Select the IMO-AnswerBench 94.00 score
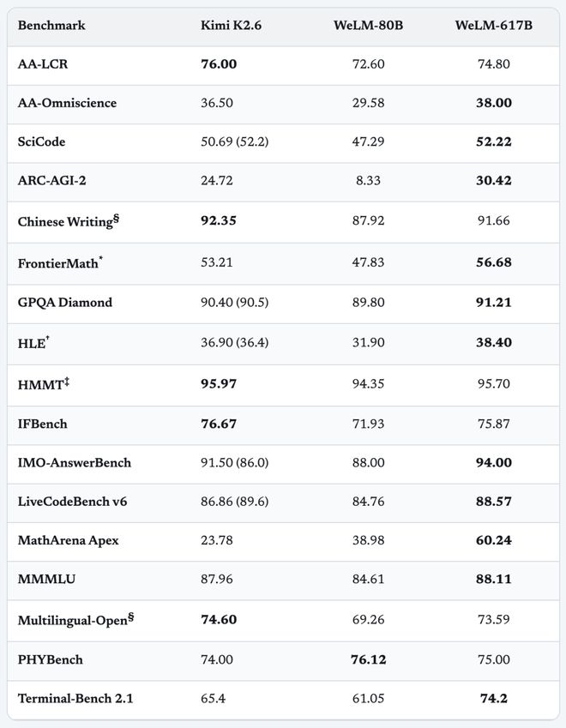 point(494,463)
